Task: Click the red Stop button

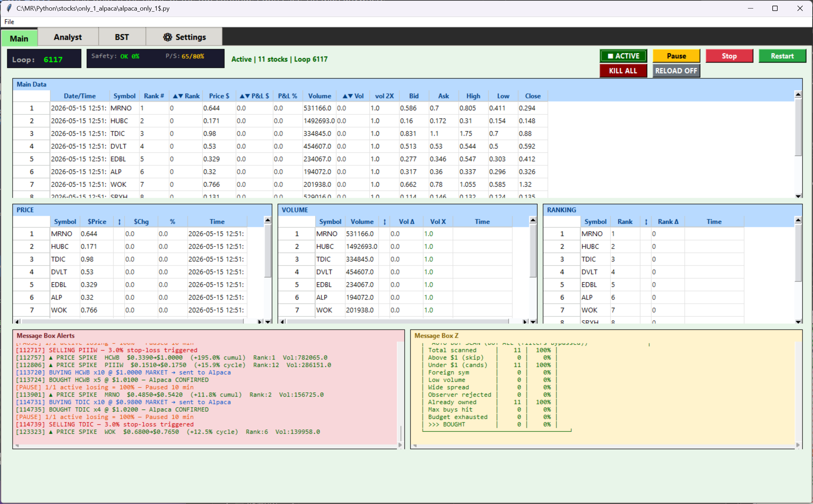Action: click(729, 56)
